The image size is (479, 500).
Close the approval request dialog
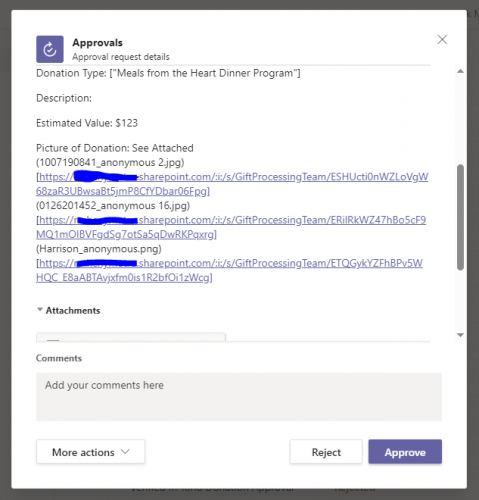pos(442,40)
